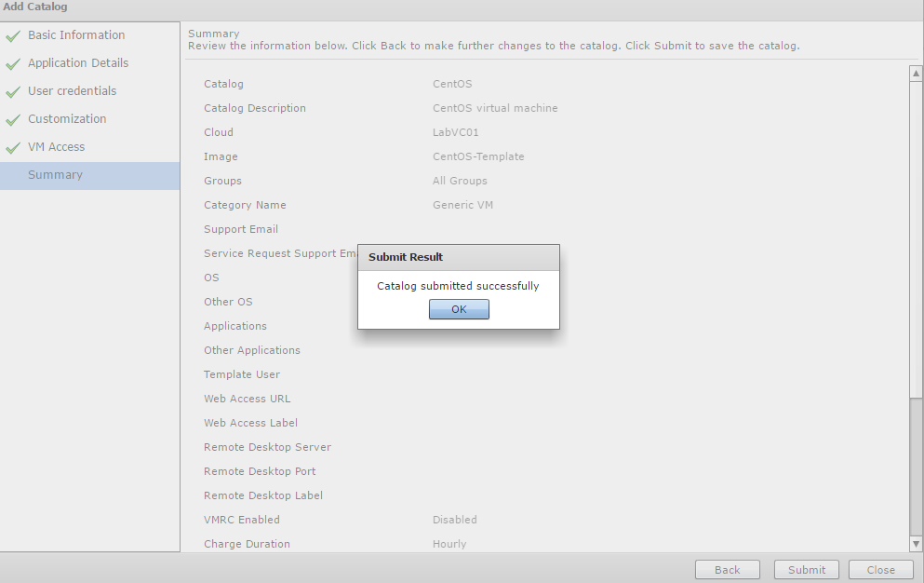Viewport: 924px width, 583px height.
Task: Click the checkmark icon beside Application Details
Action: [x=12, y=64]
